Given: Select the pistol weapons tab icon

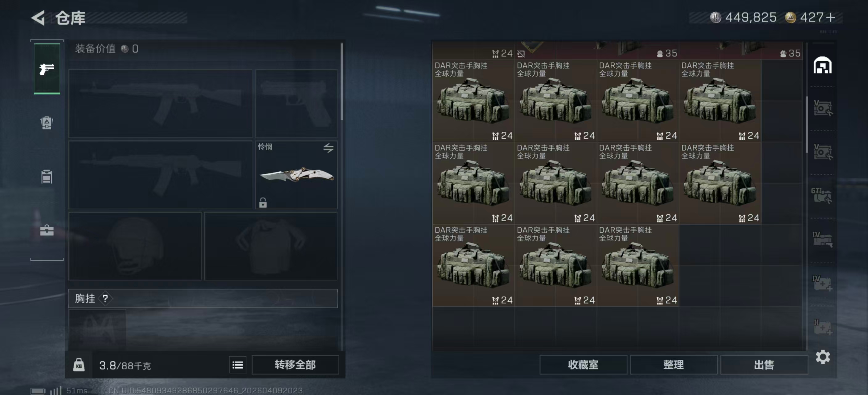Looking at the screenshot, I should coord(47,69).
